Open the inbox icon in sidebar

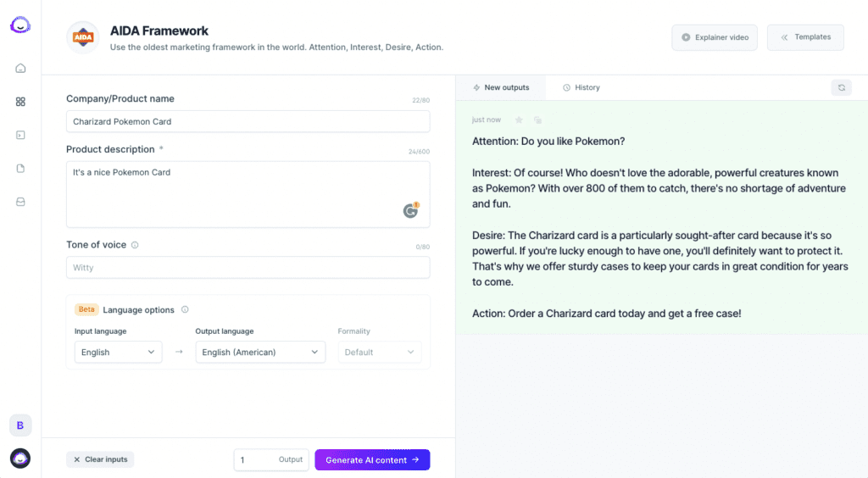click(x=20, y=202)
